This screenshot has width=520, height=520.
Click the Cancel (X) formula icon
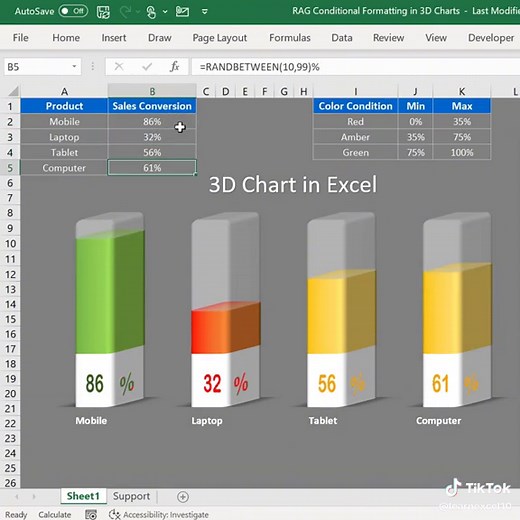point(119,67)
